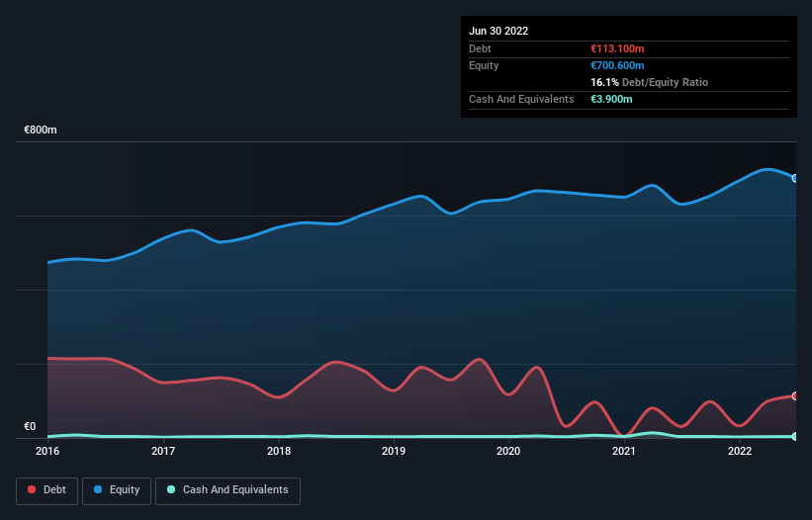Click the €700.600m equity value
The width and height of the screenshot is (812, 520).
(617, 65)
